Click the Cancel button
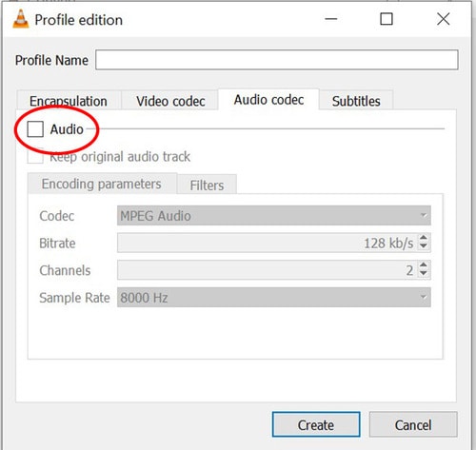 413,424
